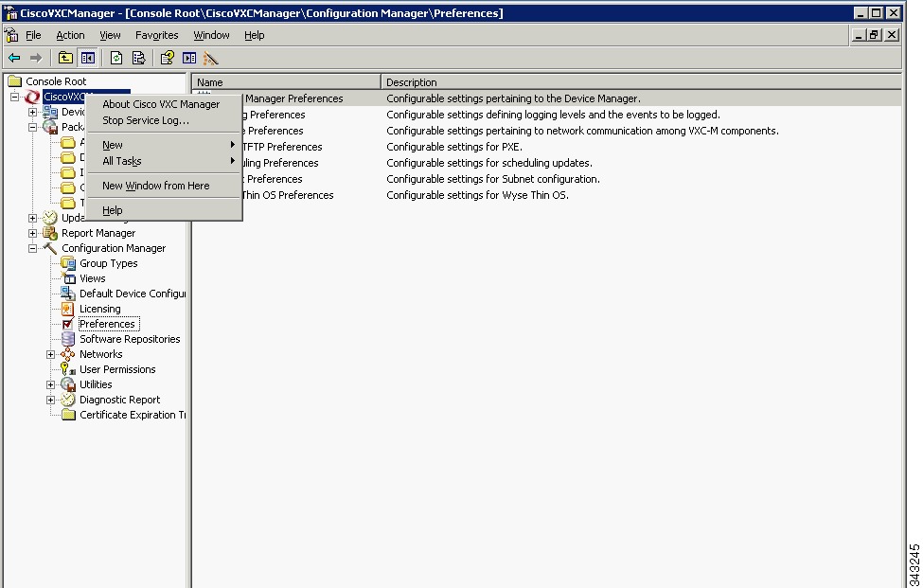Click the Diagnostic Report clock icon

click(68, 400)
